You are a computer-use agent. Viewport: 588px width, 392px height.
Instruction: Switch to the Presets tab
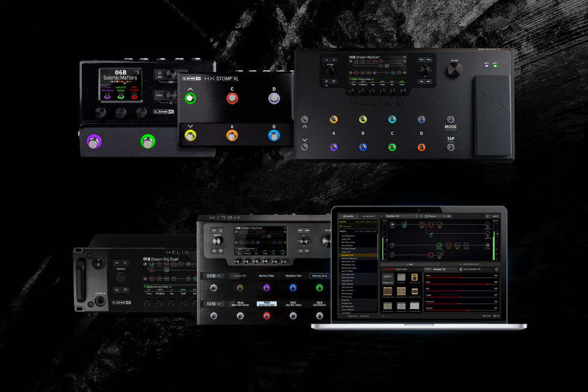[348, 217]
